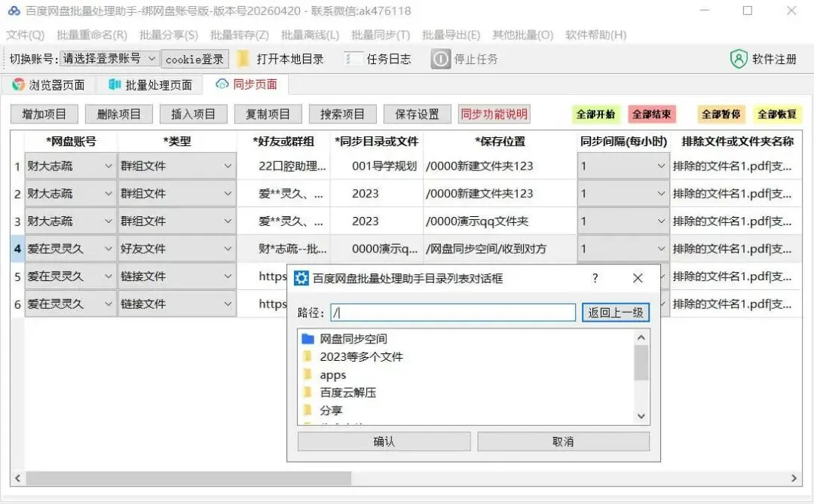The width and height of the screenshot is (814, 504).
Task: Open the 批量重命名(R) menu
Action: (x=92, y=35)
